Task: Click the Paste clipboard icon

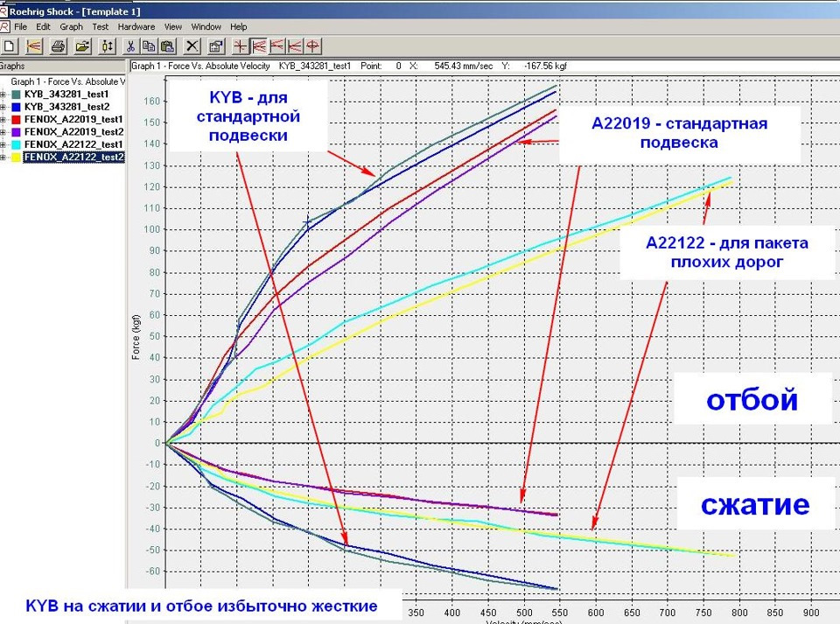Action: (167, 46)
